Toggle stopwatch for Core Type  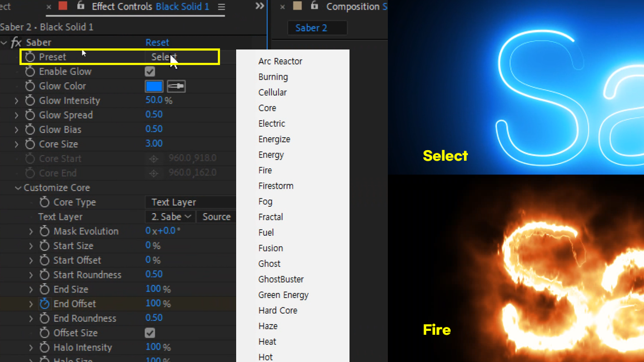point(44,202)
